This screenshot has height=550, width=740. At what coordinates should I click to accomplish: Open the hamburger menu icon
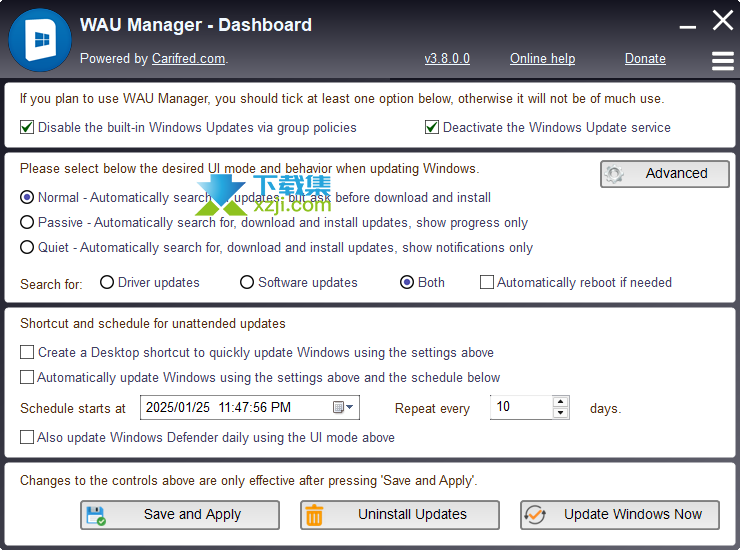pos(723,61)
